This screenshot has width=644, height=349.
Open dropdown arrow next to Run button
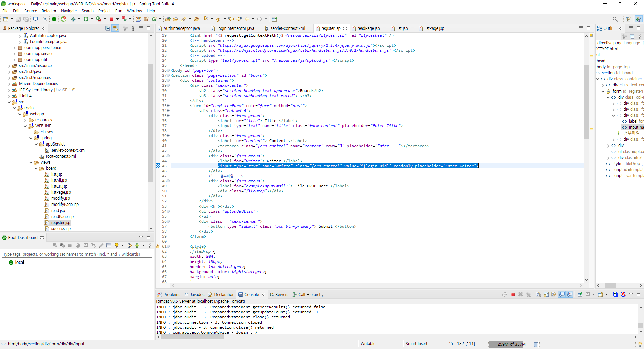pos(92,19)
